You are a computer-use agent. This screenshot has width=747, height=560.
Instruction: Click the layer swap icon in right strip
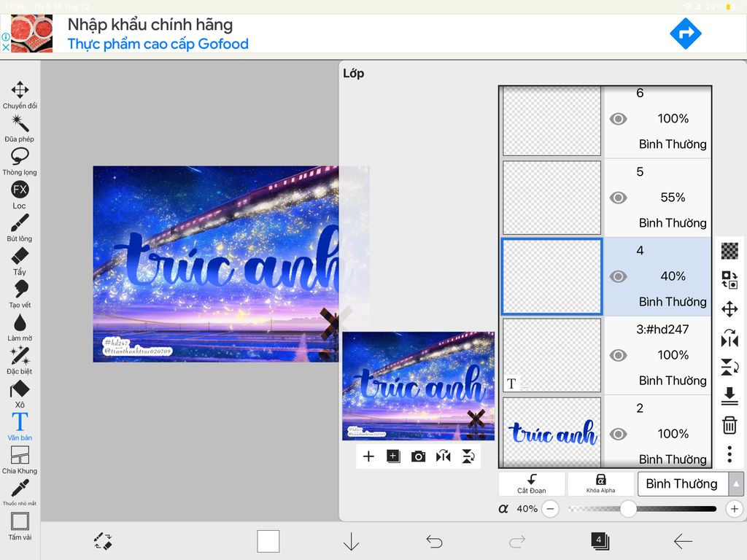[x=729, y=279]
